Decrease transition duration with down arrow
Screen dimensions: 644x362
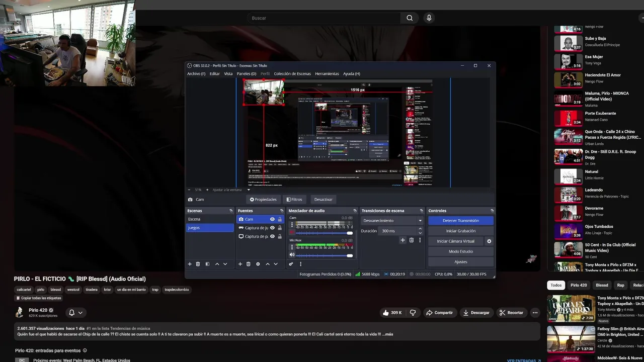[x=420, y=233]
